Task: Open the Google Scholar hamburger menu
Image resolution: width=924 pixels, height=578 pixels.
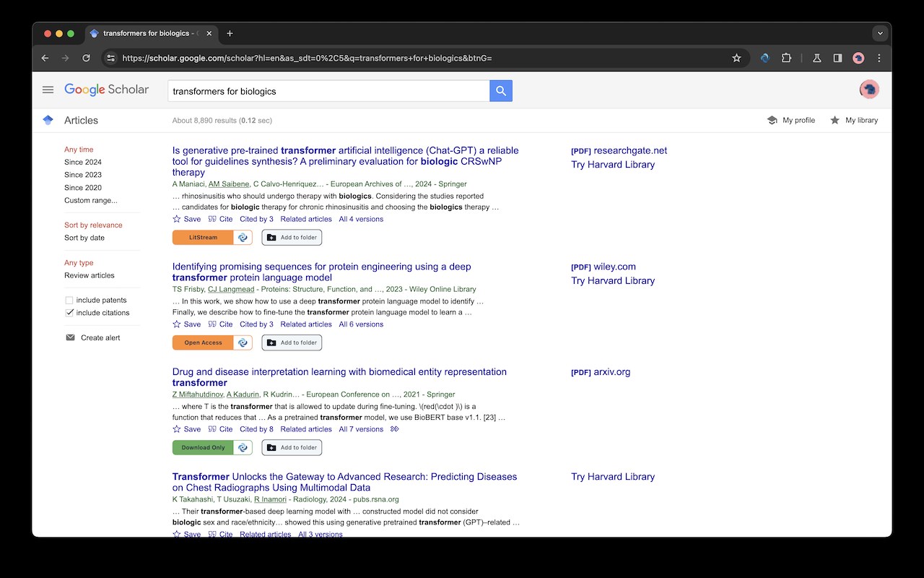Action: (x=48, y=90)
